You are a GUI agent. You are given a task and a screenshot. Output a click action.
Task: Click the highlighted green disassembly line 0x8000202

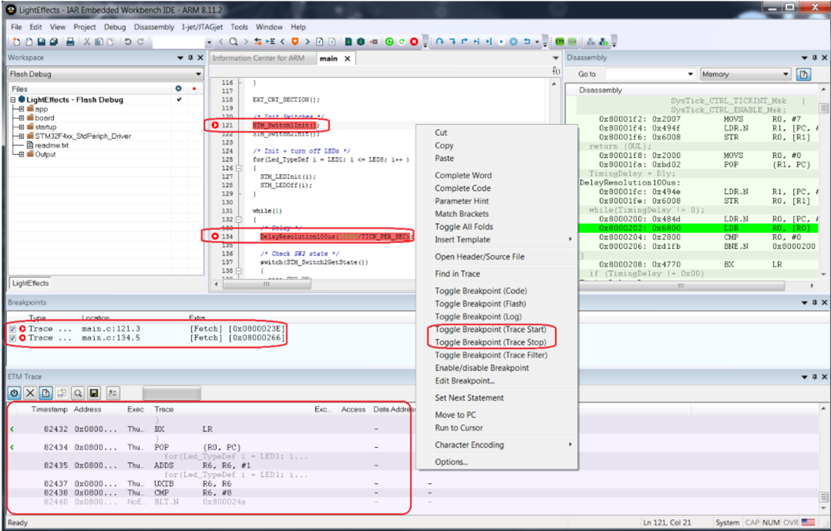pos(699,228)
